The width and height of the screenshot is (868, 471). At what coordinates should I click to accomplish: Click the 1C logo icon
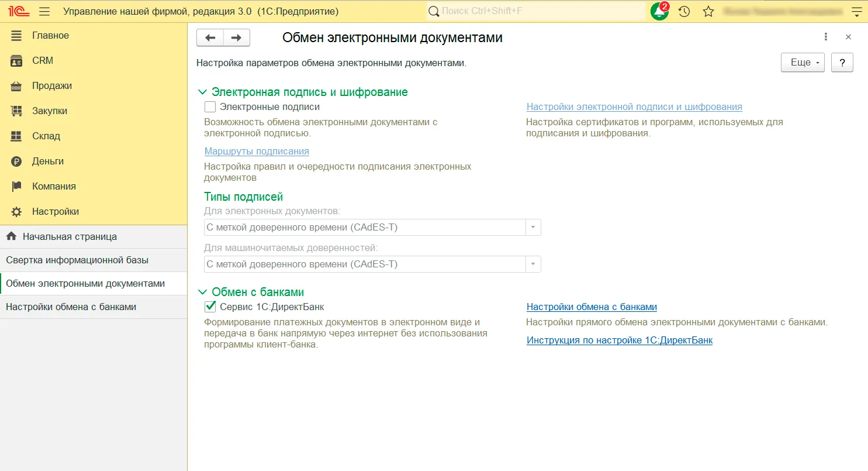16,12
